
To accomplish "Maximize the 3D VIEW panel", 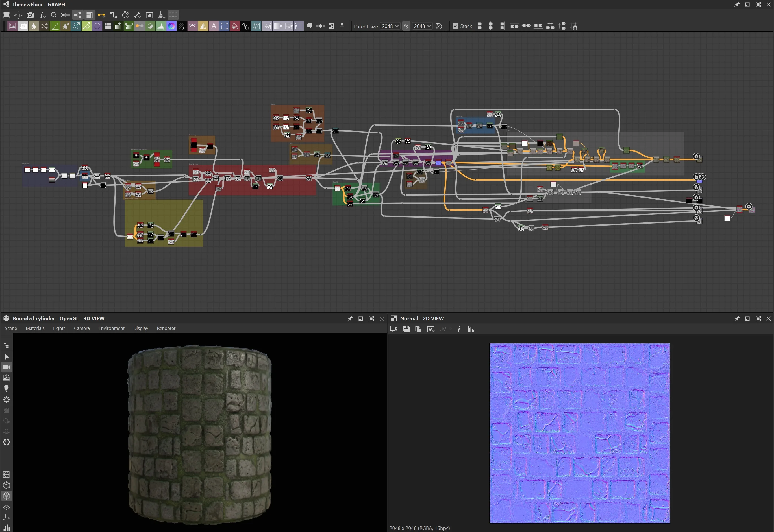I will click(x=371, y=319).
